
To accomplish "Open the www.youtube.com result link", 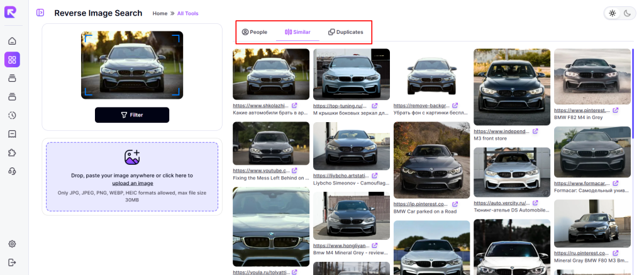I will click(261, 171).
